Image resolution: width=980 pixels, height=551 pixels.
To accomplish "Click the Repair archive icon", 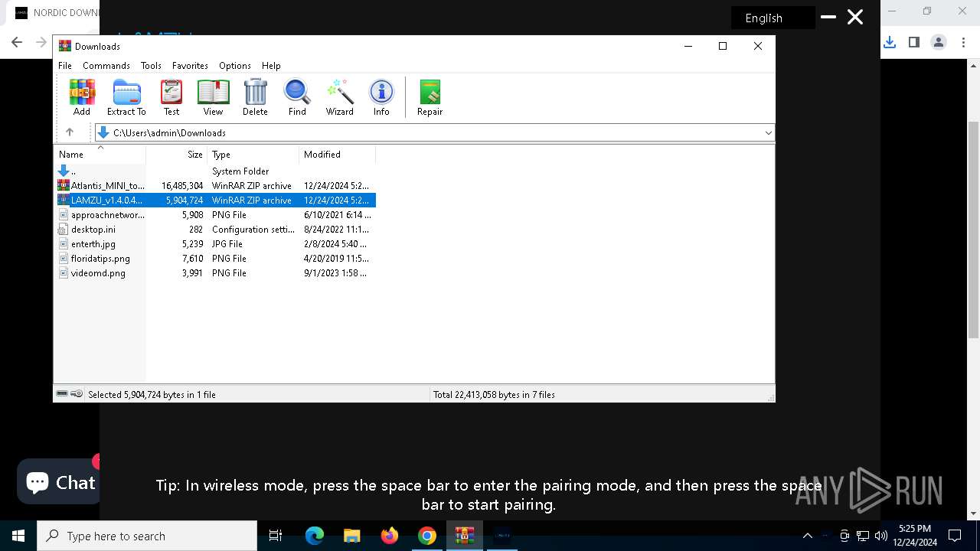I will click(x=430, y=97).
